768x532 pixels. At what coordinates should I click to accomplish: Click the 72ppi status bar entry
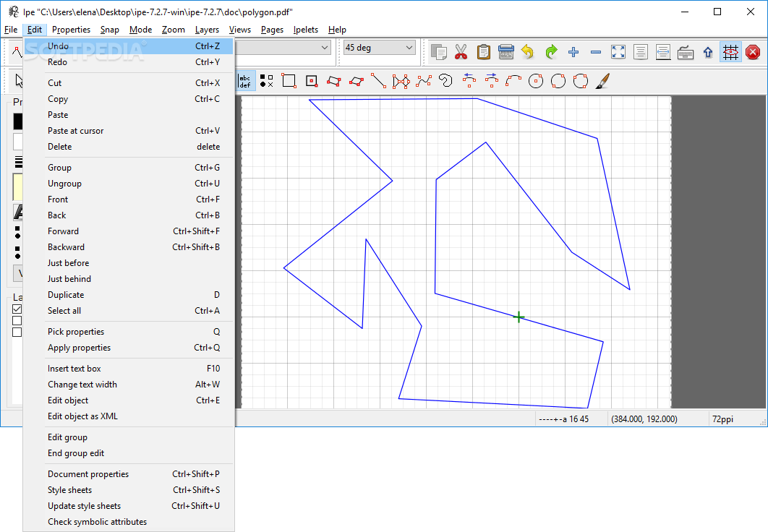(723, 419)
